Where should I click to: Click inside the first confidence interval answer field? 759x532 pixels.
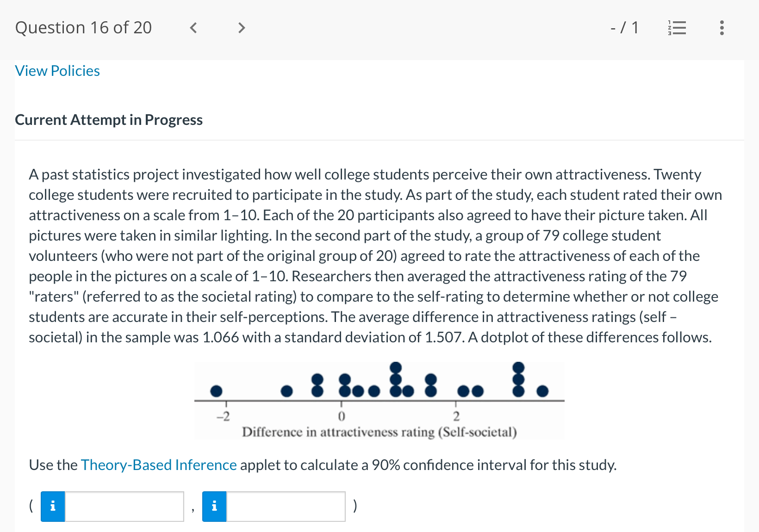[124, 507]
